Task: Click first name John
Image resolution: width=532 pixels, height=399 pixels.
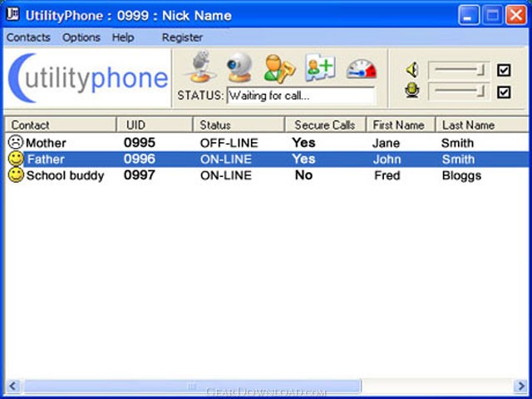Action: click(x=387, y=159)
